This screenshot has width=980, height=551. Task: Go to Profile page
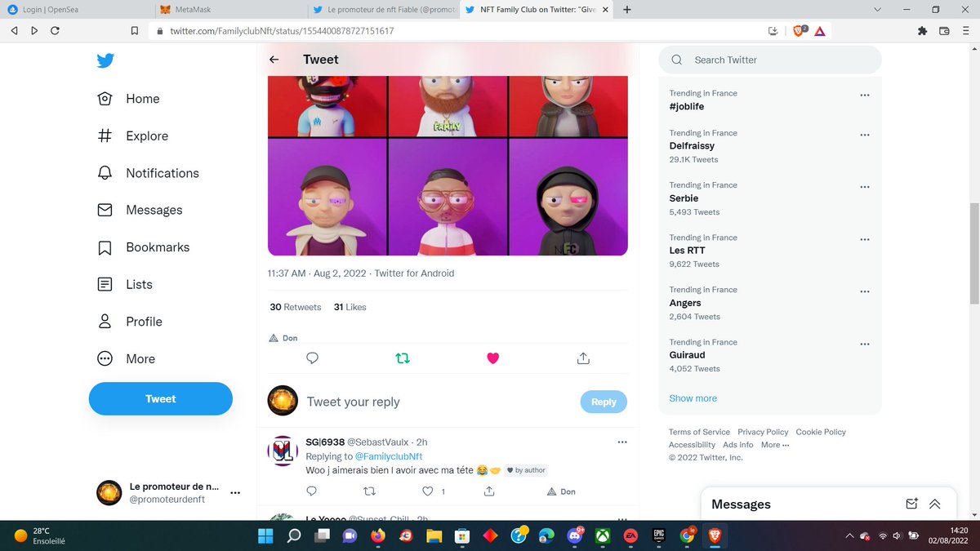tap(130, 322)
